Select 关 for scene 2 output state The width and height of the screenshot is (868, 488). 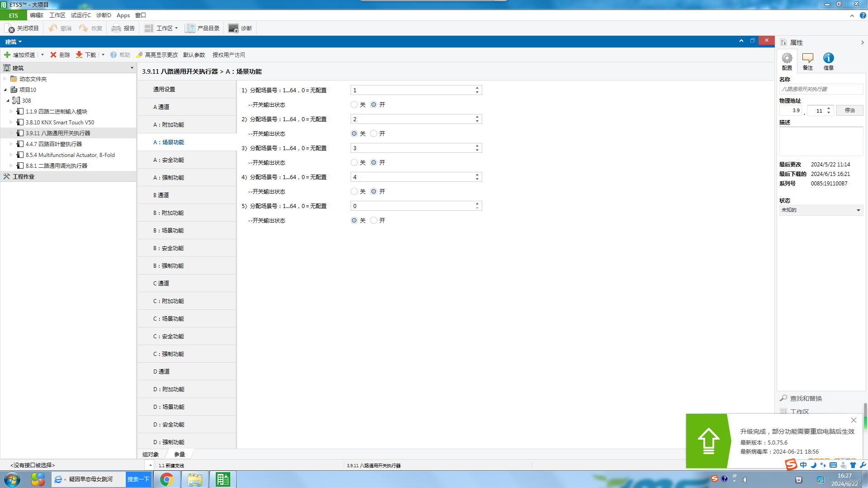354,133
